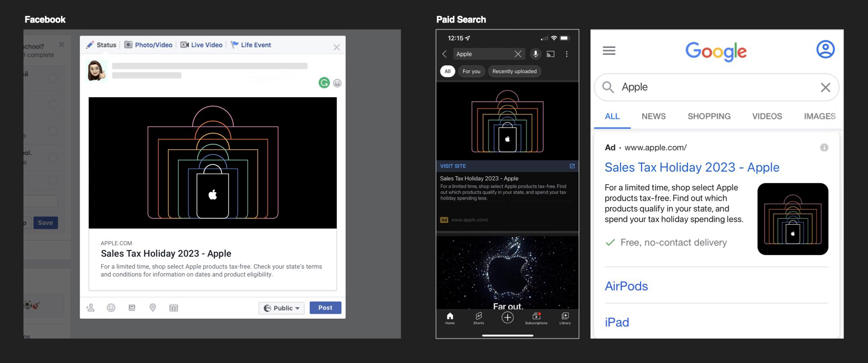Tap the create plus icon
Viewport: 868px width, 363px height.
click(507, 318)
